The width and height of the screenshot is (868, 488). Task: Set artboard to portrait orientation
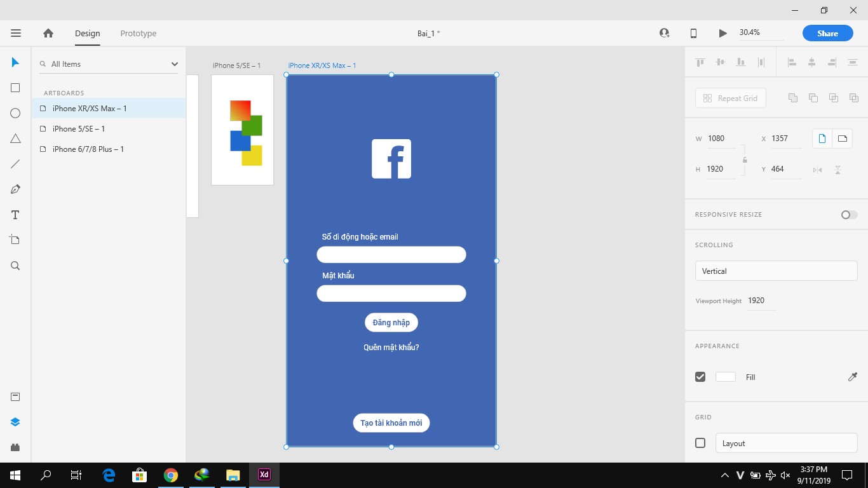[x=822, y=139]
